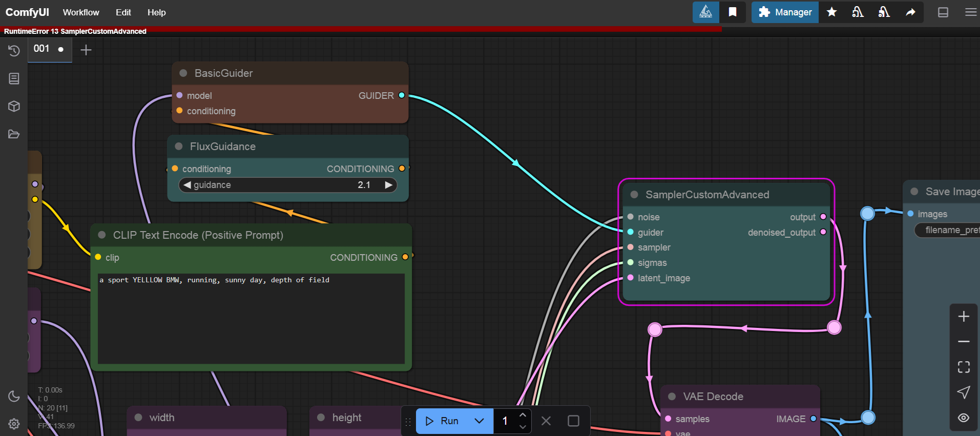Collapse the SamplerCustomAdvanced node dot
The width and height of the screenshot is (980, 436).
click(x=634, y=195)
